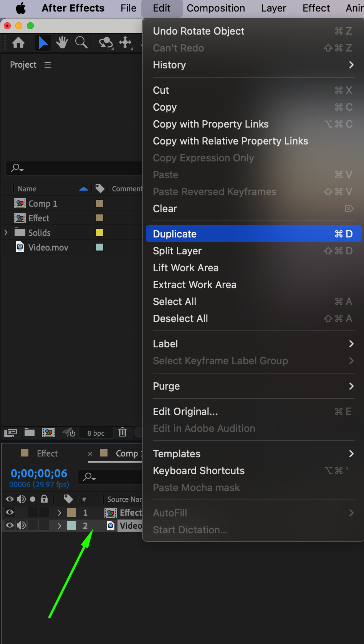
Task: Expand layer 1 Effect properties
Action: coord(60,513)
